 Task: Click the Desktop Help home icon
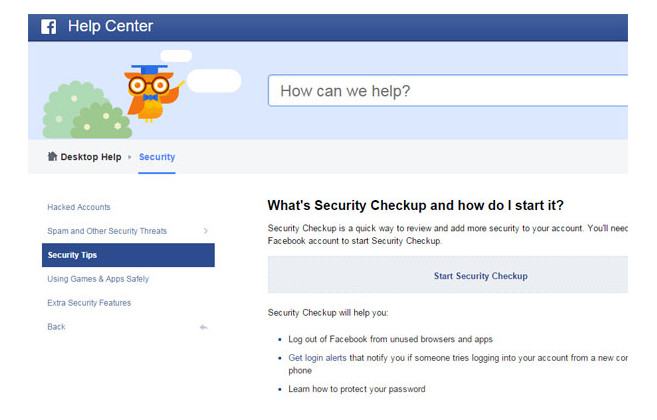pyautogui.click(x=52, y=157)
